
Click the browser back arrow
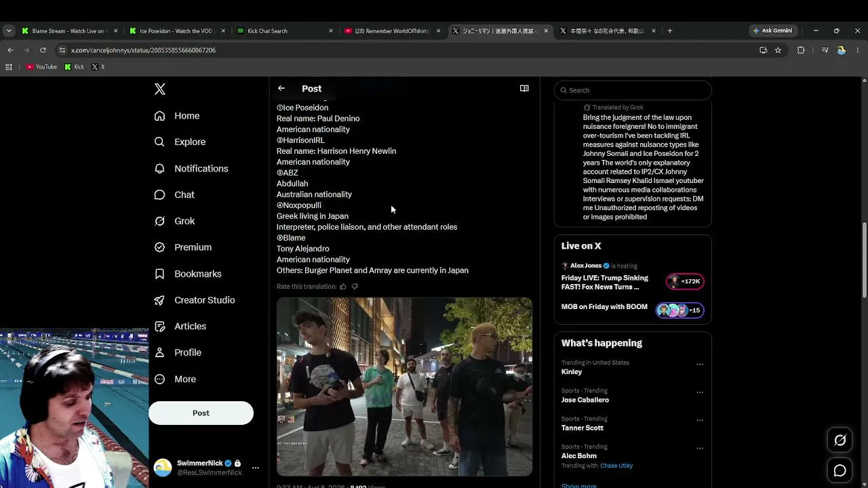(10, 50)
